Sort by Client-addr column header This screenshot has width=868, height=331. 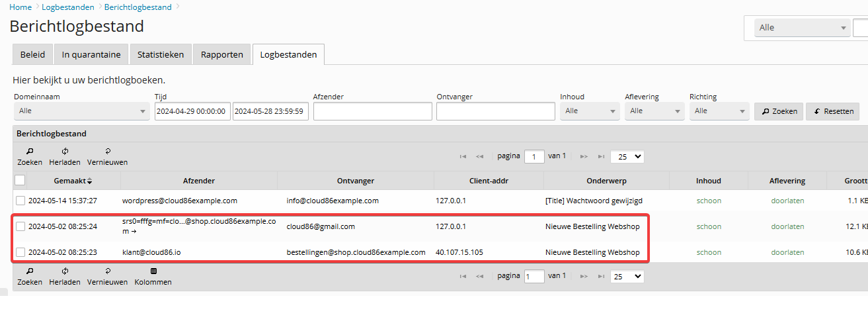pos(489,181)
